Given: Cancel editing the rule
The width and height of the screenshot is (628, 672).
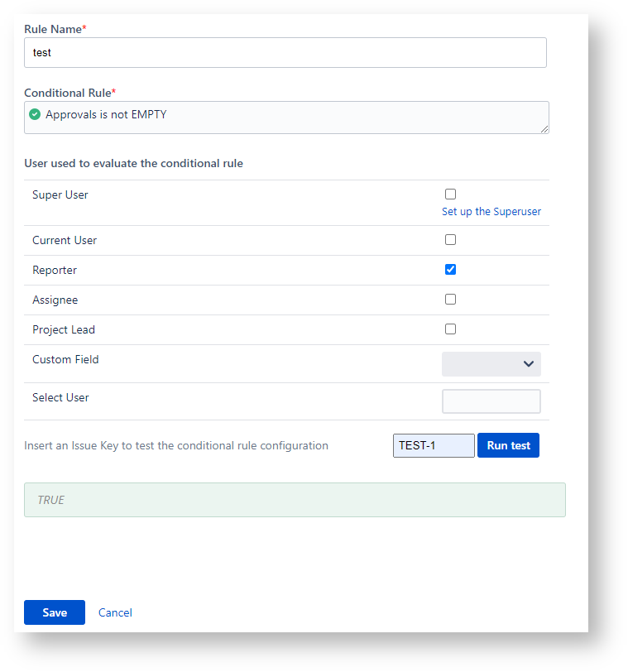Looking at the screenshot, I should tap(115, 613).
